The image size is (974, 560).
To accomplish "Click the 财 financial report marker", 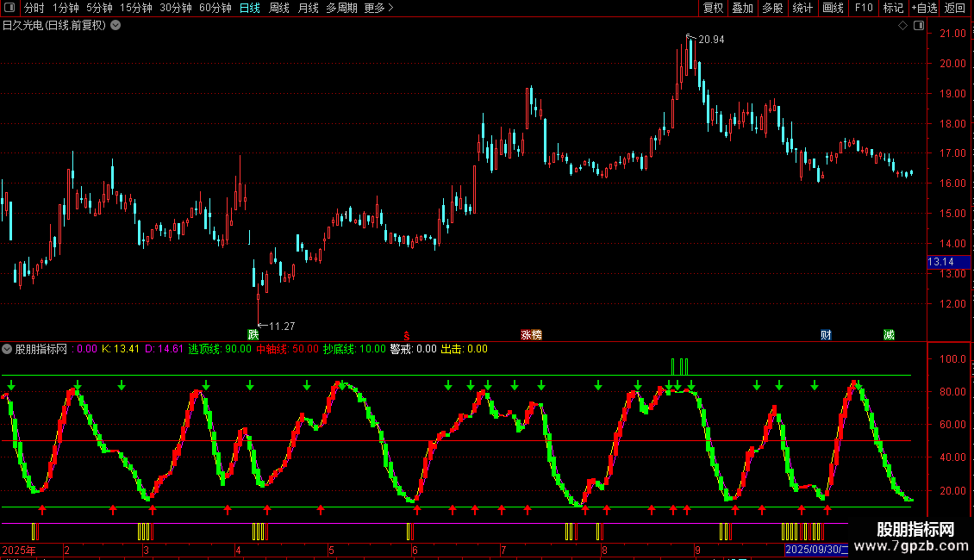I will (x=826, y=334).
